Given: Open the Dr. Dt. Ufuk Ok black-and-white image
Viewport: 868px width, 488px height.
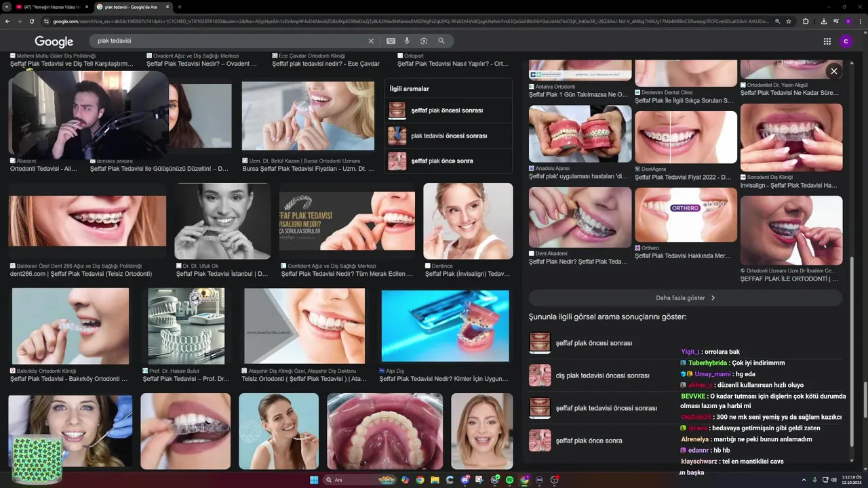Looking at the screenshot, I should [x=222, y=222].
